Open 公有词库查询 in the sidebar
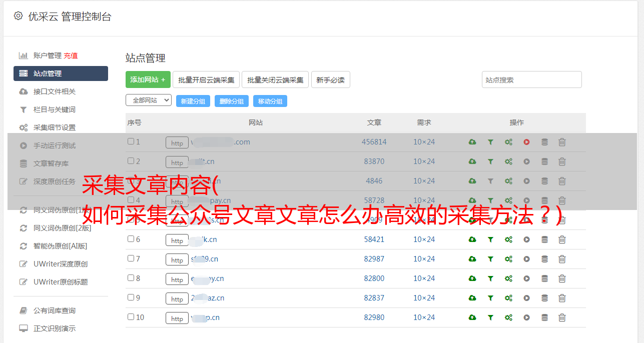644x343 pixels. point(55,310)
